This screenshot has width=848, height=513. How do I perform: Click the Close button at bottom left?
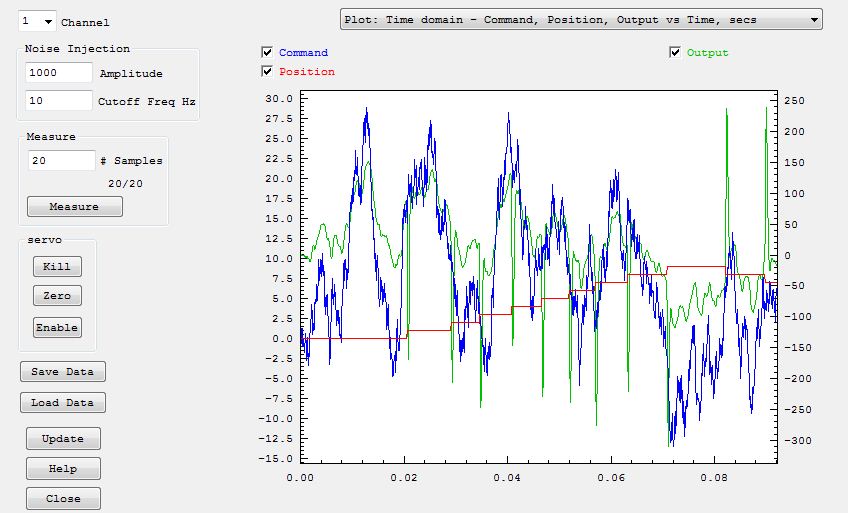tap(63, 499)
